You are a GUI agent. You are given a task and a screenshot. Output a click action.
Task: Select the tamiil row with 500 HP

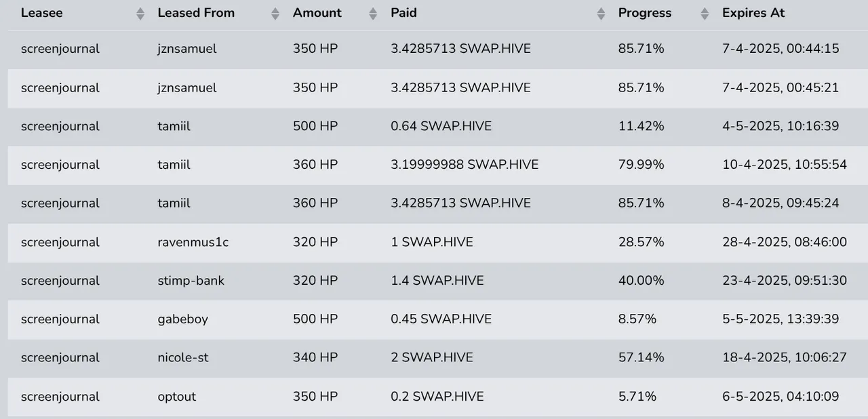434,126
